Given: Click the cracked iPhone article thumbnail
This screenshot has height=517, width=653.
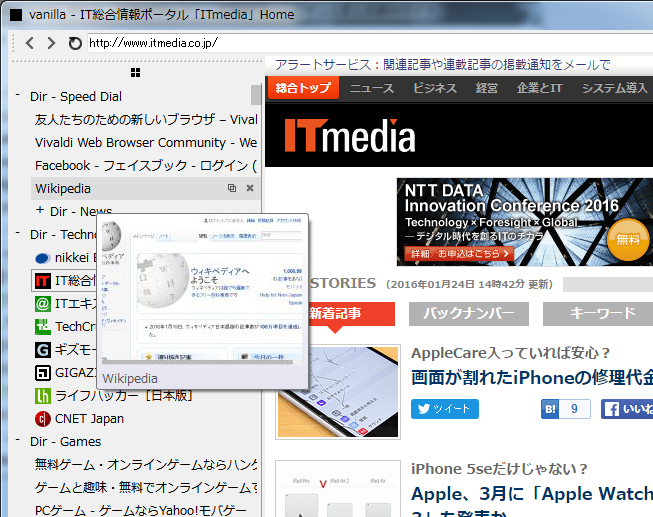Looking at the screenshot, I should [338, 392].
